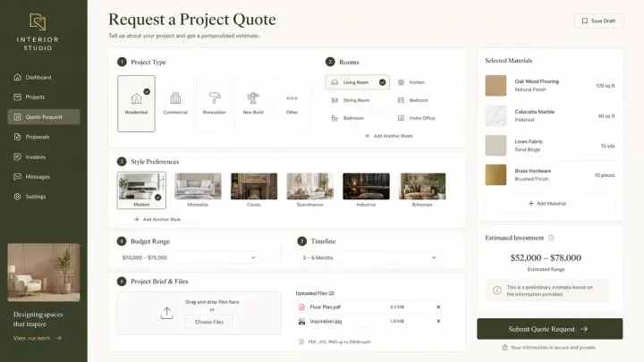This screenshot has height=362, width=644.
Task: Select Residential project type card
Action: 136,104
